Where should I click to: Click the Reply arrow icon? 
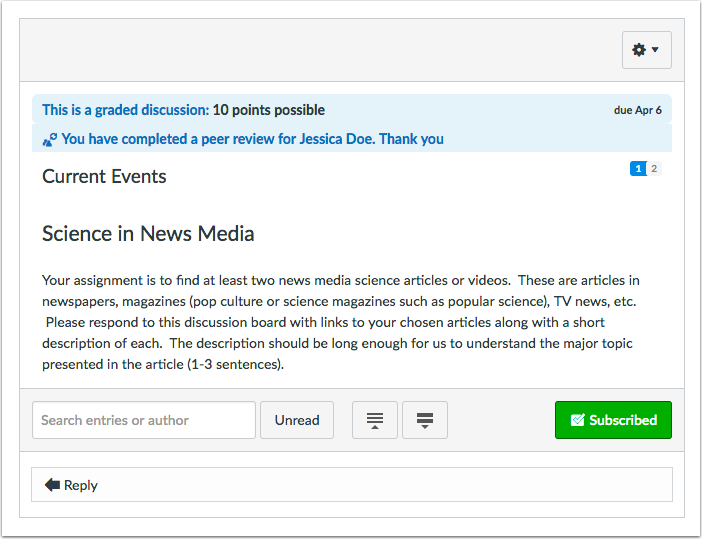52,485
